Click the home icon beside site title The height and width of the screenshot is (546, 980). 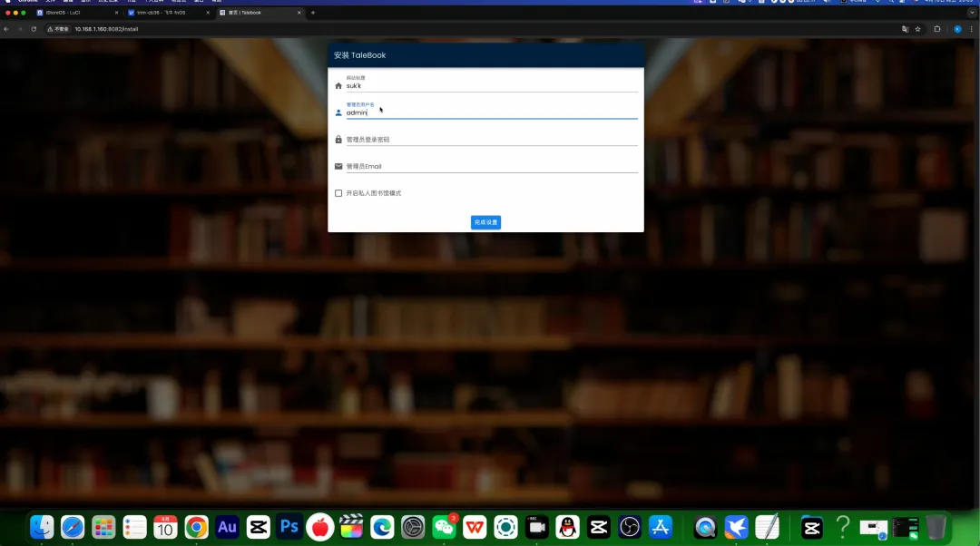(x=338, y=85)
